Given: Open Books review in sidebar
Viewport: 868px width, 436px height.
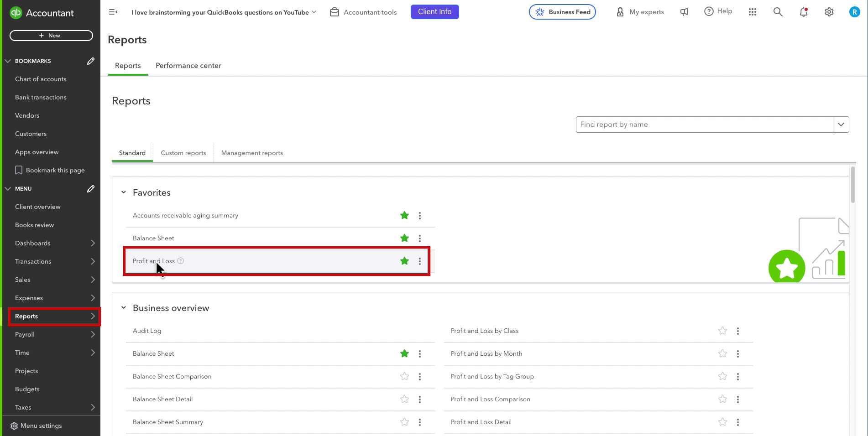Looking at the screenshot, I should 35,225.
